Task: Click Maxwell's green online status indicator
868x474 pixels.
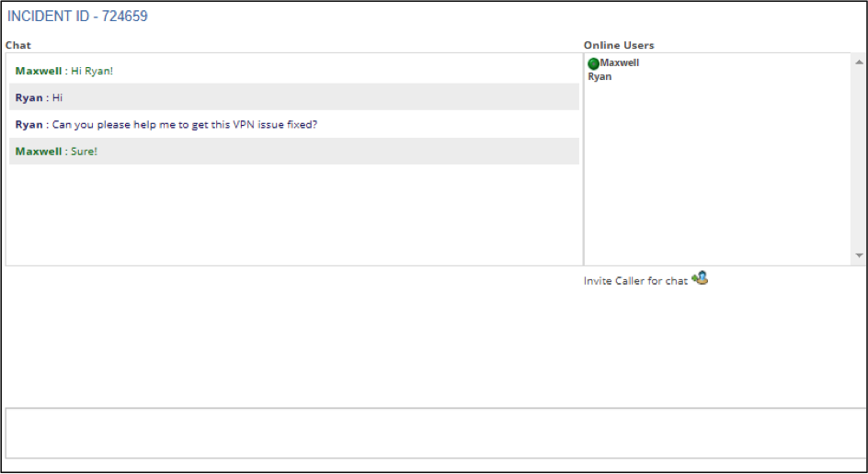Action: 593,63
